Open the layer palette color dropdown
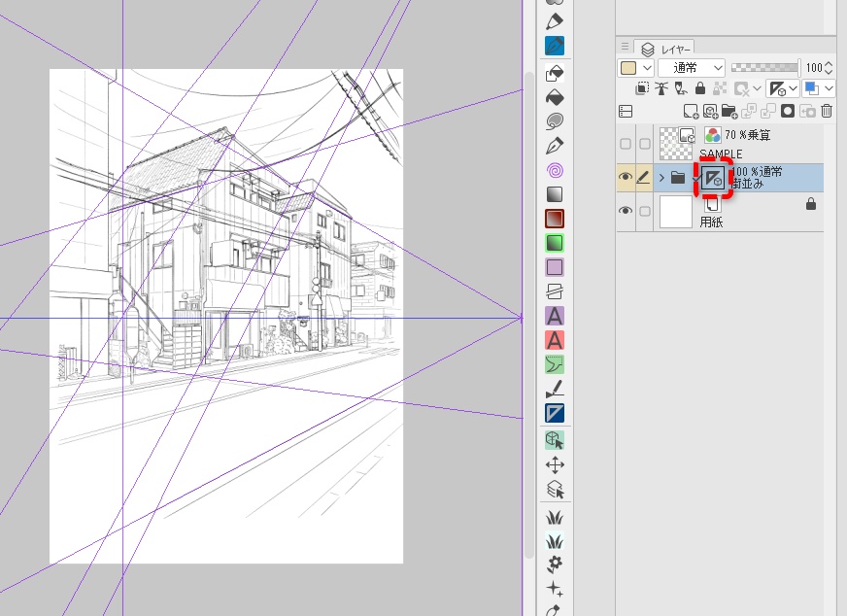 pyautogui.click(x=647, y=68)
